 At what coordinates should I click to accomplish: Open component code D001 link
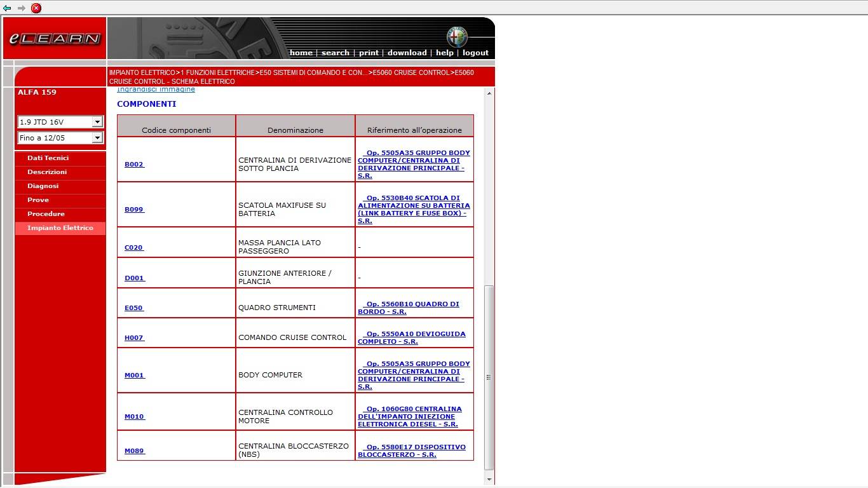pos(134,278)
